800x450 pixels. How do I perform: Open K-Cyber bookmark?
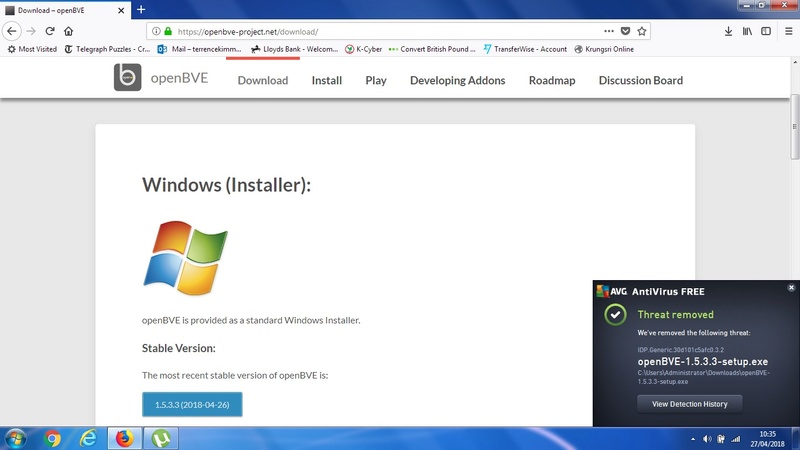(363, 49)
